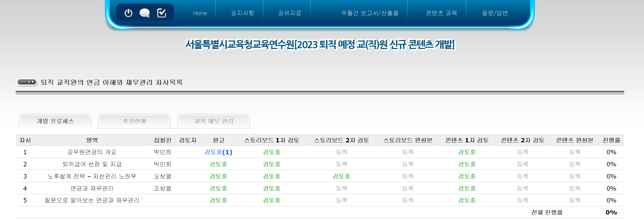Click author 박인희 in row 1
The width and height of the screenshot is (644, 221).
pyautogui.click(x=163, y=152)
